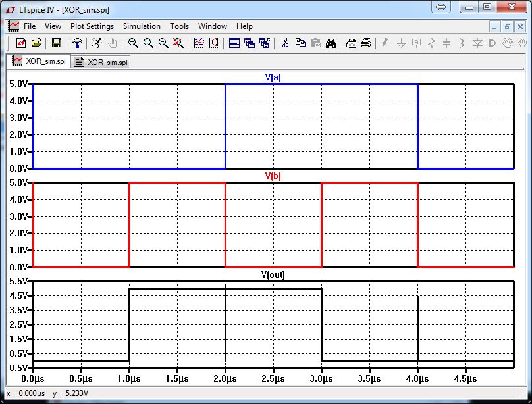Click the New Schematic toolbar icon
This screenshot has width=532, height=404.
point(21,43)
